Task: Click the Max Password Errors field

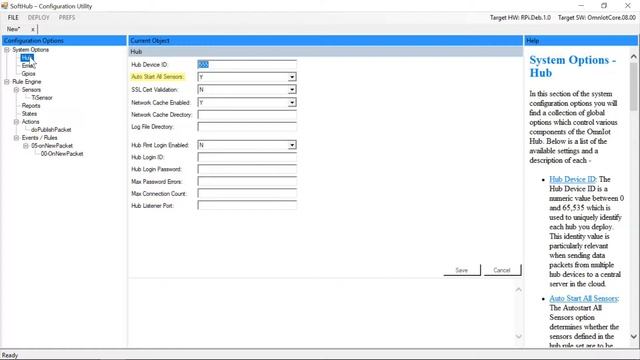Action: click(x=247, y=181)
